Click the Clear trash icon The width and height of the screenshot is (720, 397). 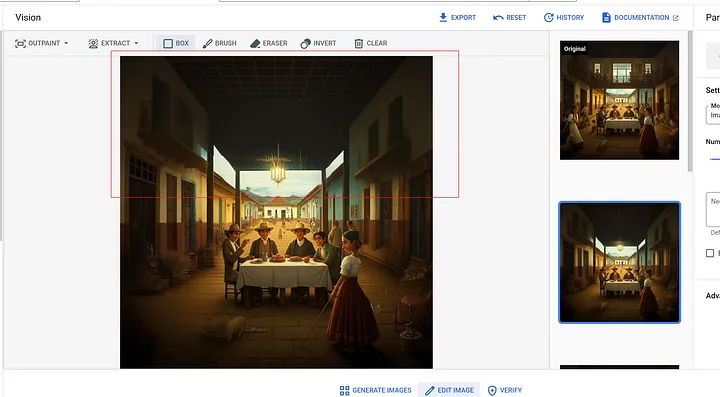[x=359, y=43]
